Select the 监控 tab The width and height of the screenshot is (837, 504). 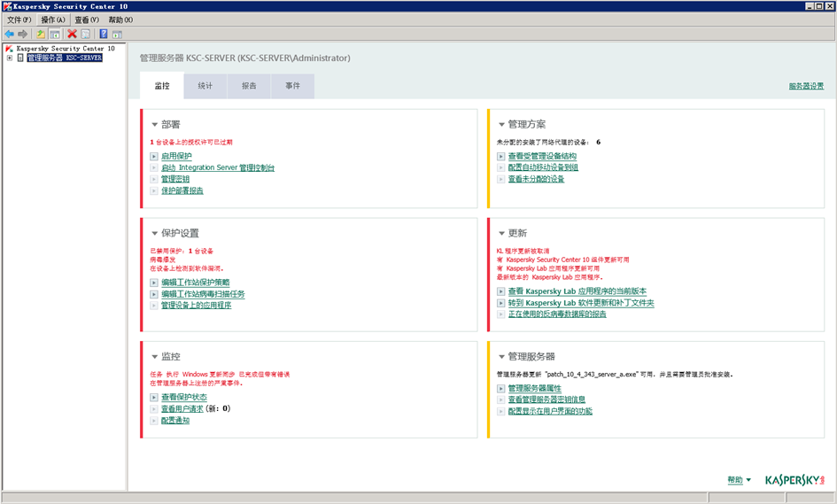[x=162, y=86]
